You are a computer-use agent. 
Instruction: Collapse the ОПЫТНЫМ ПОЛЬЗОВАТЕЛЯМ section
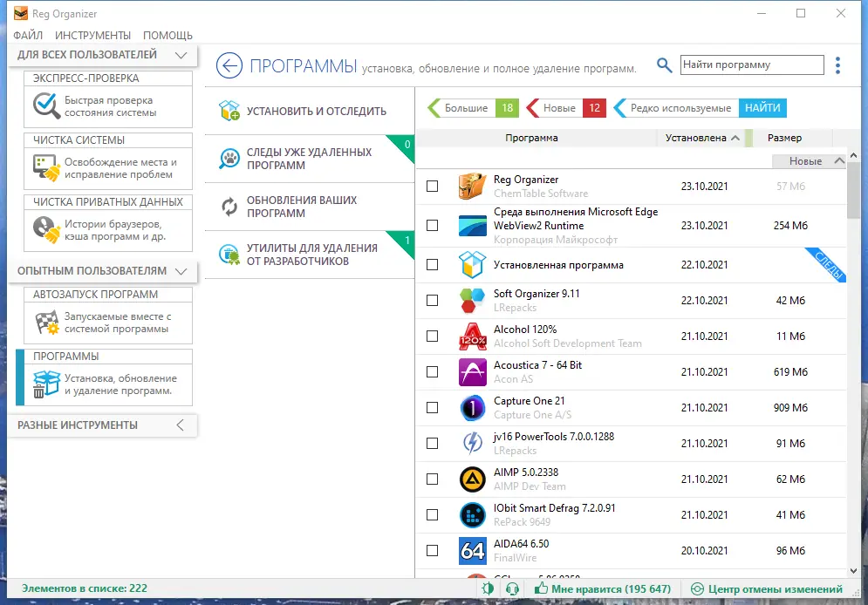pos(181,271)
